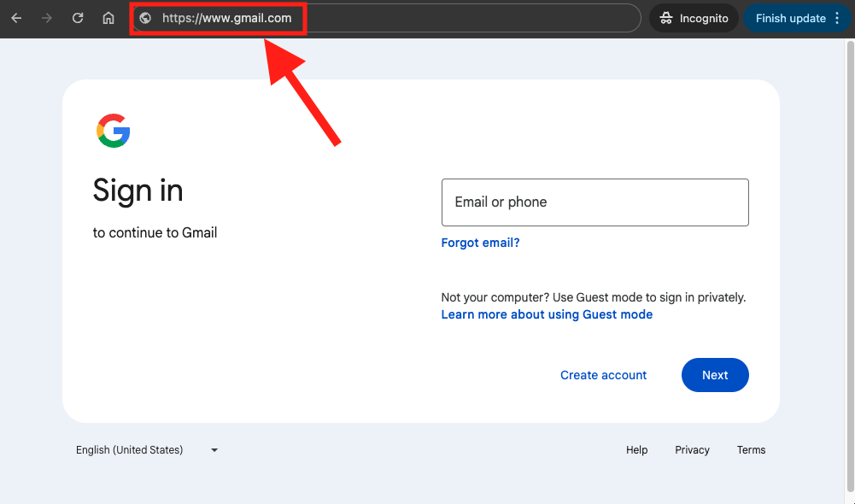Reload the page with the refresh icon
This screenshot has height=504, width=855.
pyautogui.click(x=78, y=18)
